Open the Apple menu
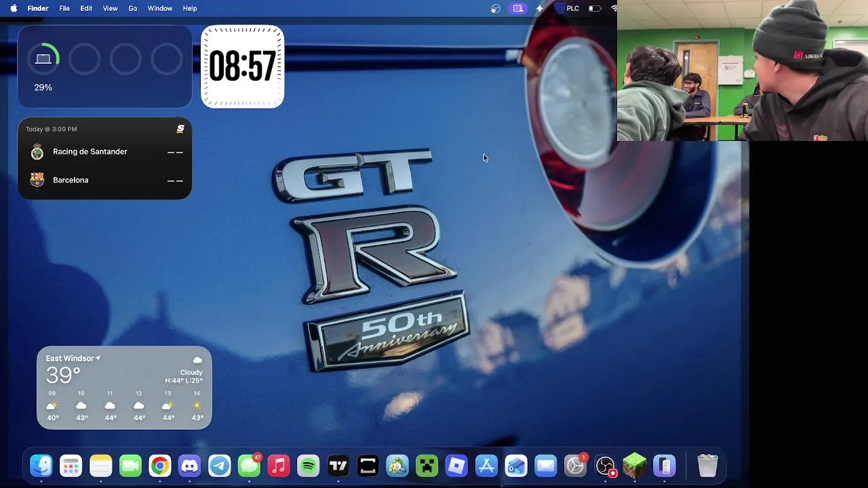This screenshot has width=868, height=488. point(14,8)
